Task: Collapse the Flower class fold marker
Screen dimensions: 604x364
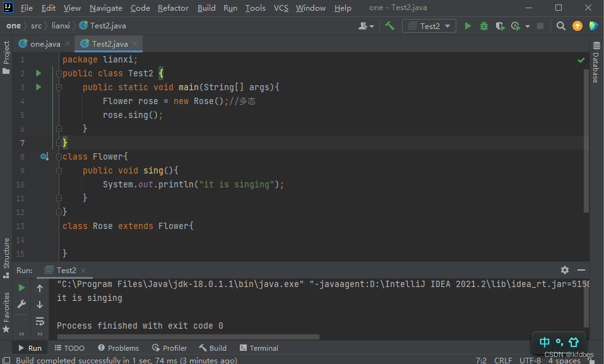Action: pos(59,156)
